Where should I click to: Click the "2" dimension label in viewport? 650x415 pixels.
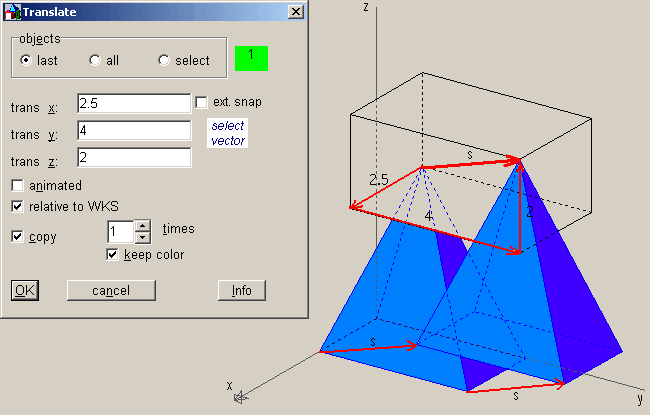[x=530, y=212]
